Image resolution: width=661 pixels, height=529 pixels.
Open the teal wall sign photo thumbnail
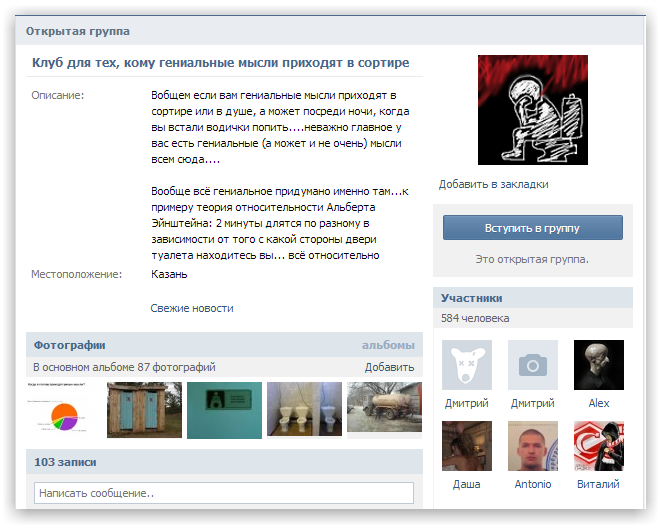tap(224, 410)
